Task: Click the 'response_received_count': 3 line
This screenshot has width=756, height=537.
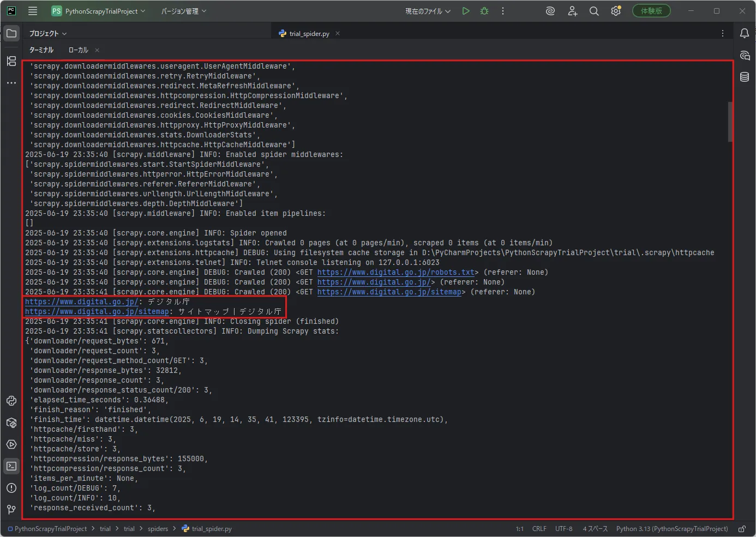Action: click(93, 508)
